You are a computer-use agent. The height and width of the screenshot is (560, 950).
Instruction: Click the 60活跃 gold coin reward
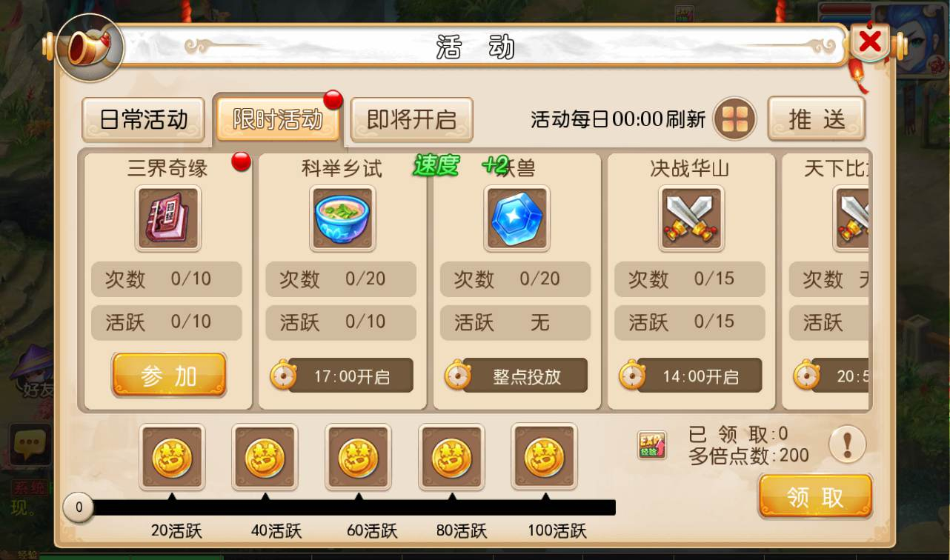click(x=358, y=457)
